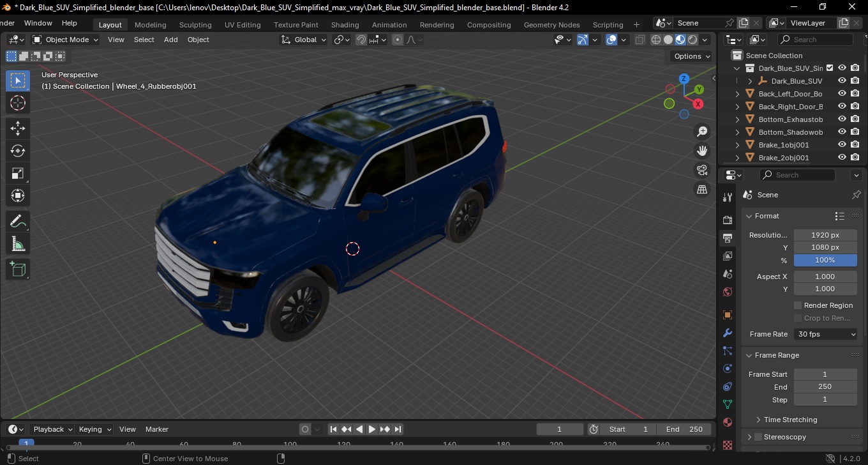Open the Physics properties tab
This screenshot has width=868, height=465.
728,369
